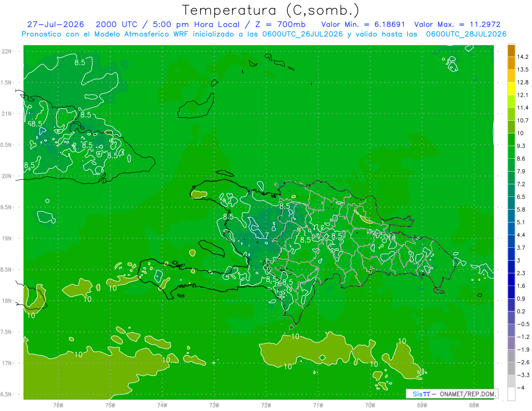Image resolution: width=532 pixels, height=411 pixels.
Task: Click the dark blue color bar segment between 1.6 and 2.3
Action: (511, 279)
